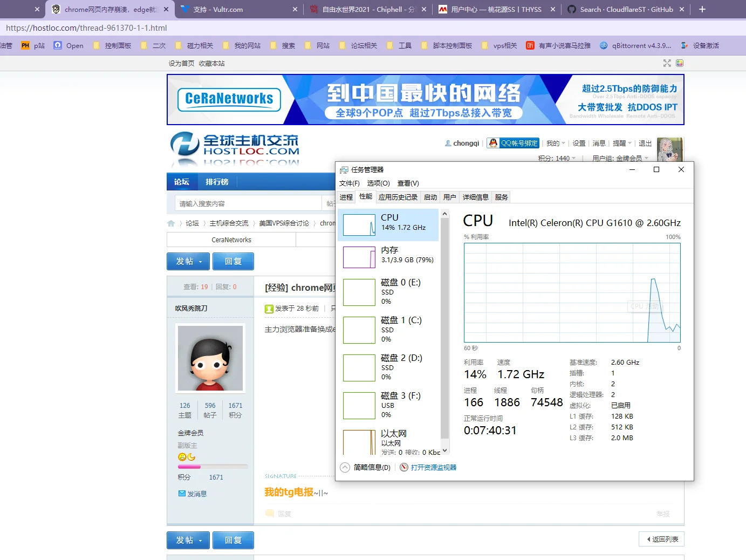This screenshot has height=560, width=746.
Task: Open the qBittorrent v4.3.9 bookmark
Action: click(635, 46)
